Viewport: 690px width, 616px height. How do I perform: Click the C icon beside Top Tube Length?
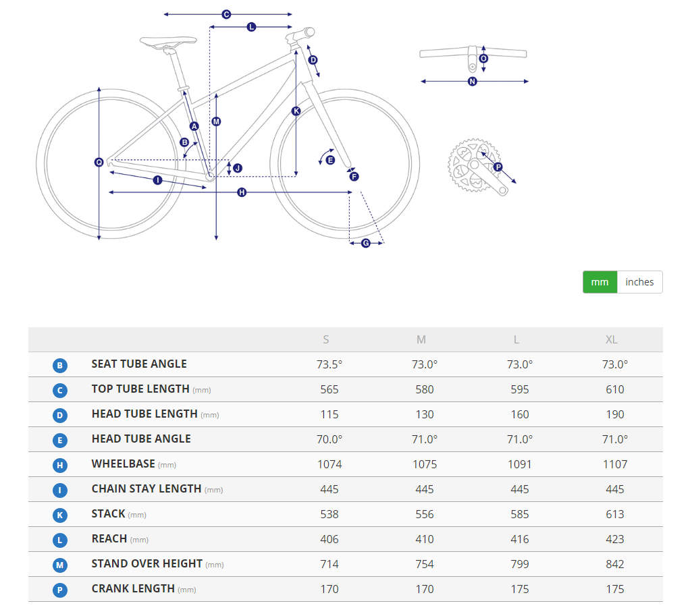(x=60, y=391)
